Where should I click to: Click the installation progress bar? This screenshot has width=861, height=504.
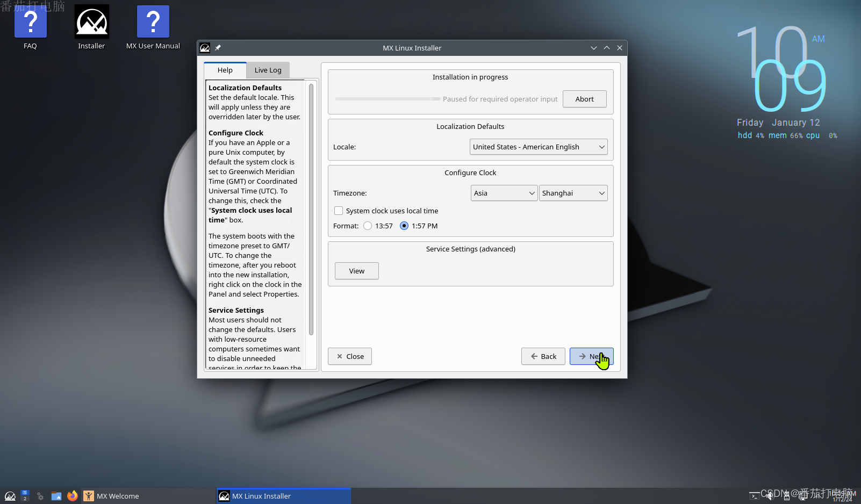pos(388,99)
